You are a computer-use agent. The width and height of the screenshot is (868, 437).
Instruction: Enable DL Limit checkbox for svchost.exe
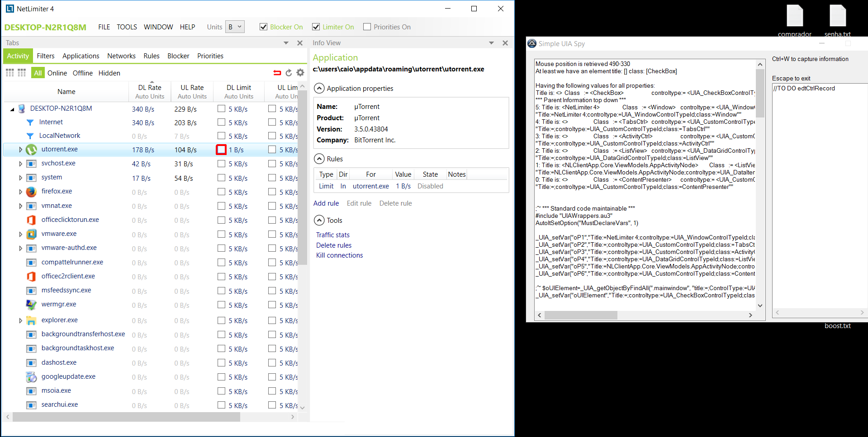point(221,164)
